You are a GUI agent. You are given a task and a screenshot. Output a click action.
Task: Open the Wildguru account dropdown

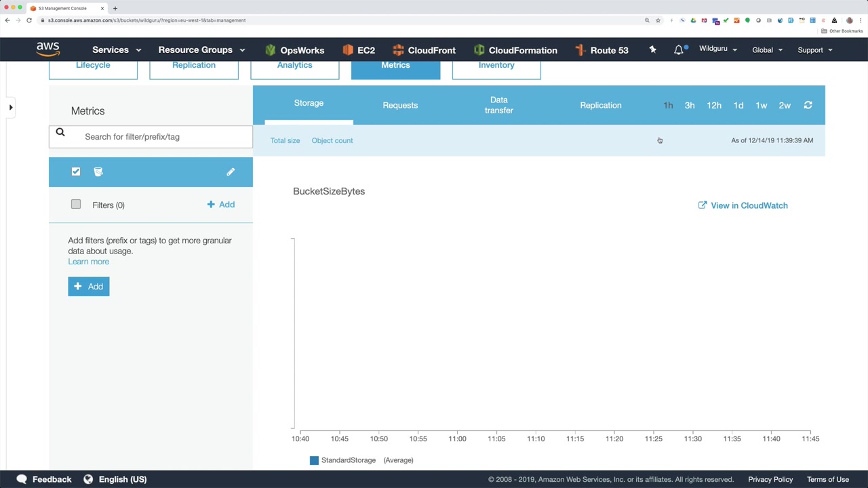718,49
